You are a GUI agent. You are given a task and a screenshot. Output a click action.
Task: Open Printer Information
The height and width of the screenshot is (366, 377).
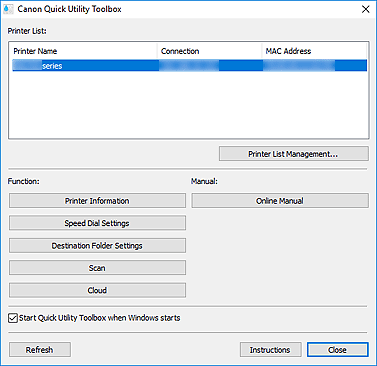(97, 201)
